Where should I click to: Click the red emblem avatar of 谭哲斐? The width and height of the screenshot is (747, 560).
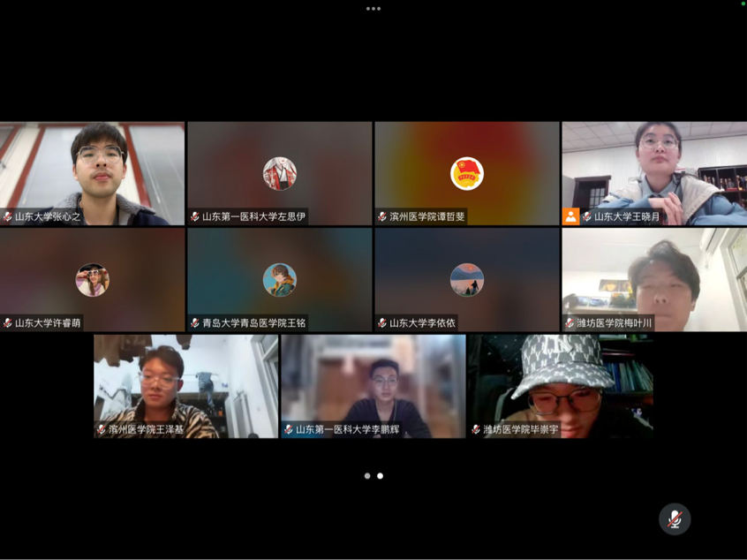click(467, 173)
